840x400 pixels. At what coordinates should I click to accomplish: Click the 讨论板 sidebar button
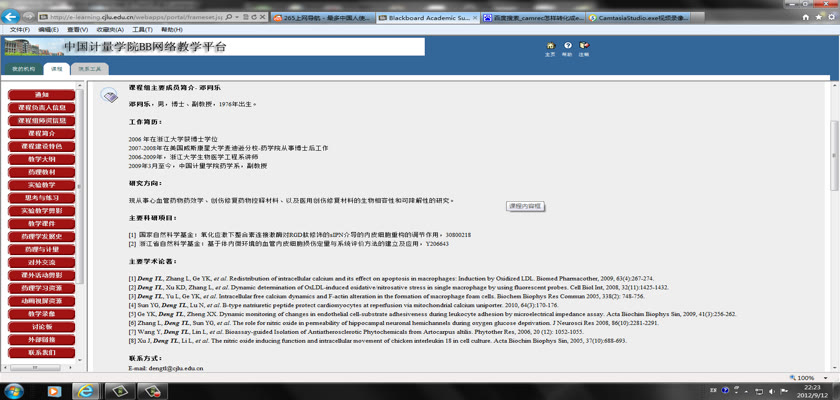pyautogui.click(x=41, y=327)
